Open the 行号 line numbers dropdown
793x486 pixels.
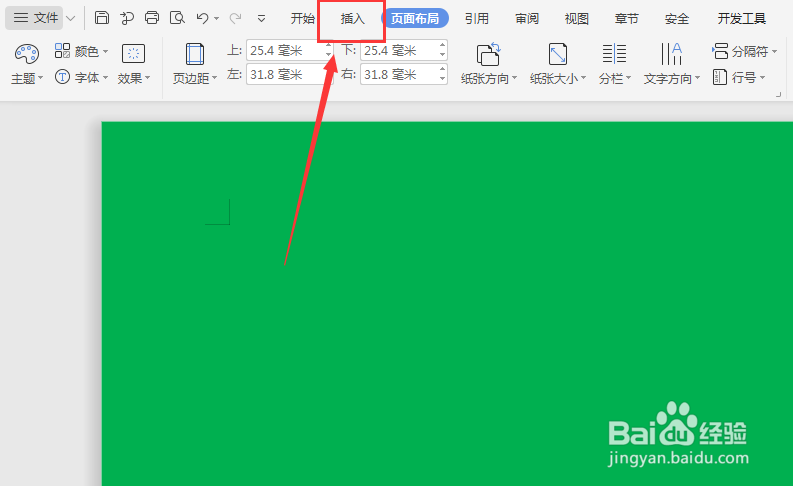click(x=739, y=77)
